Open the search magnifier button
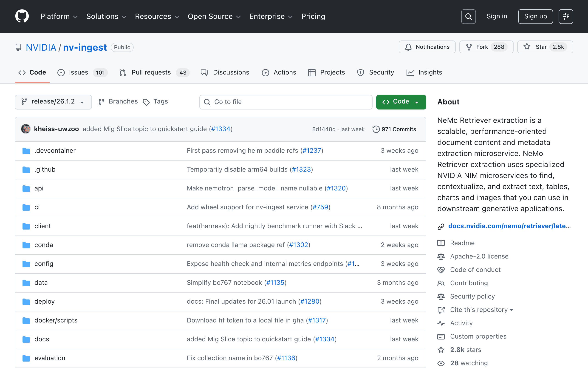Image resolution: width=588 pixels, height=368 pixels. click(468, 16)
